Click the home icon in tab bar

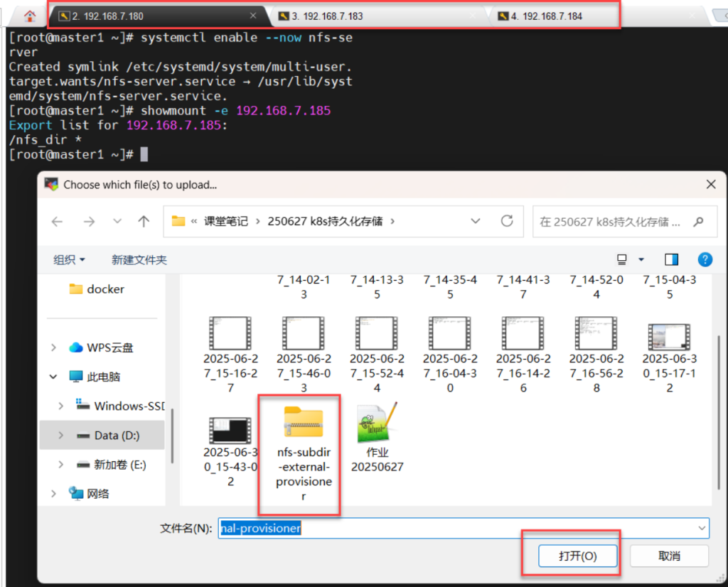click(x=29, y=16)
